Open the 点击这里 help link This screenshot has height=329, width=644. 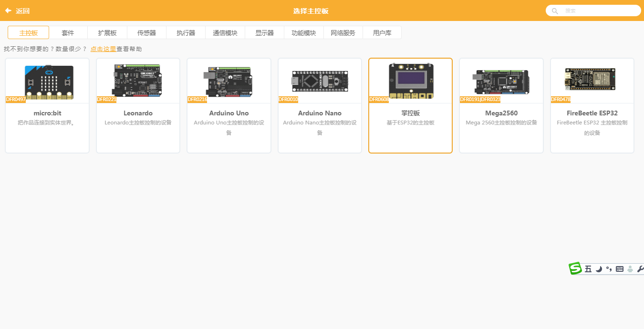coord(103,49)
